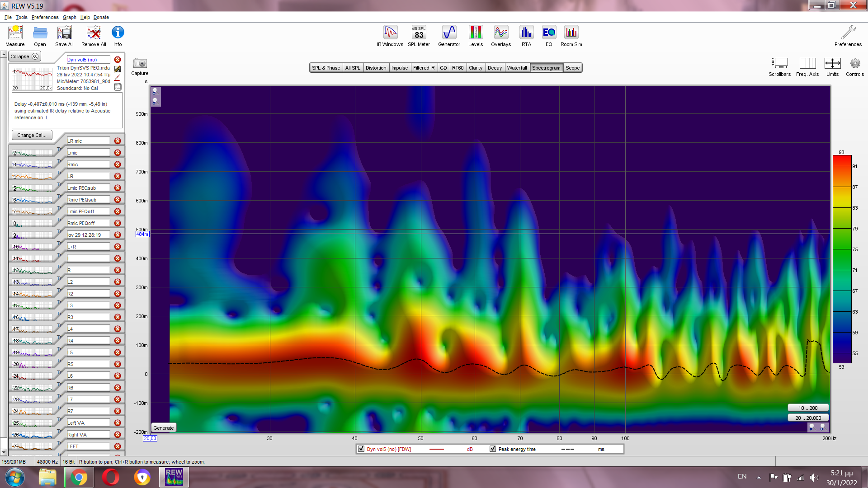Click the measurement list scroll down arrow
This screenshot has width=868, height=488.
point(4,452)
